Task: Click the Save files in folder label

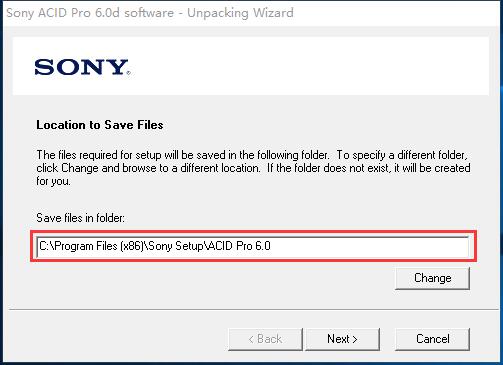Action: click(x=80, y=218)
